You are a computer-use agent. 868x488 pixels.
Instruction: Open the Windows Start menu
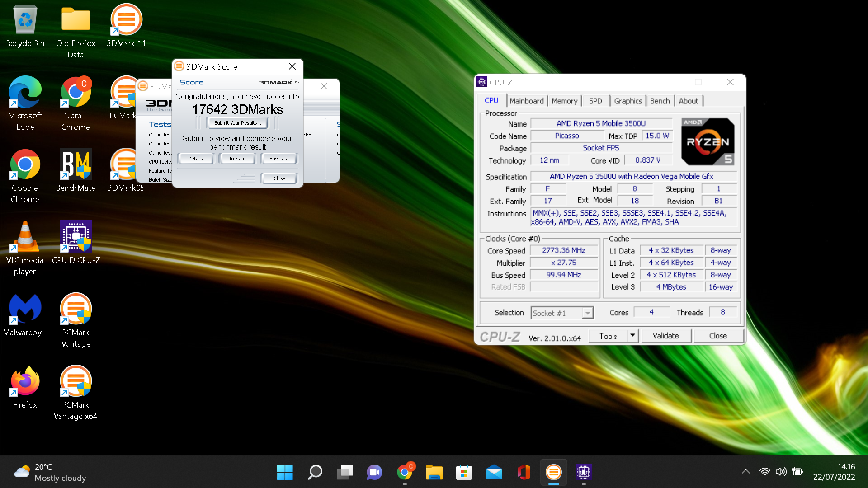285,472
